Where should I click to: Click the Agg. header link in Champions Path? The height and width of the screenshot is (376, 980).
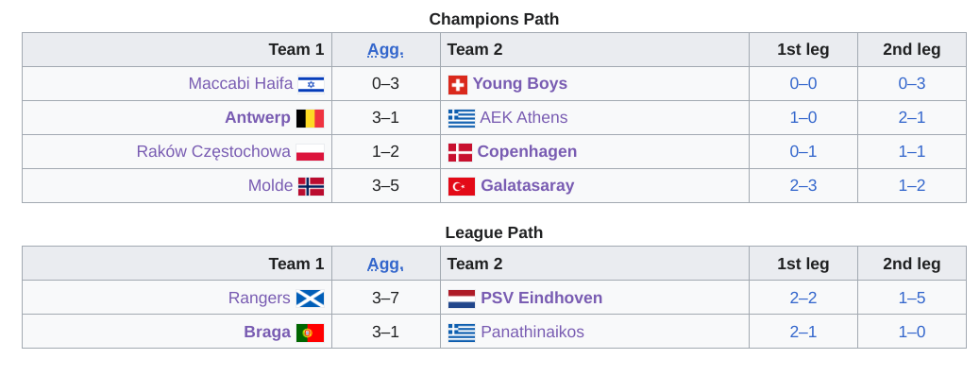(385, 49)
